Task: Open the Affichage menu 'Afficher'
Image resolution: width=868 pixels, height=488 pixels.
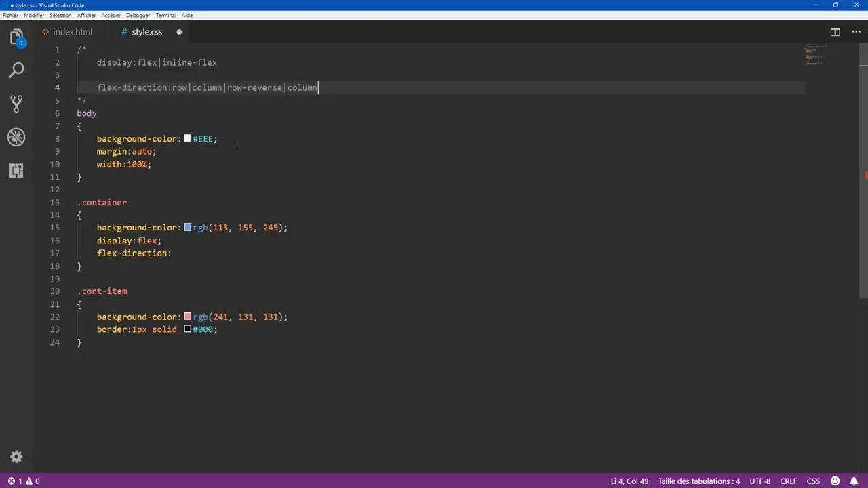Action: pos(86,15)
